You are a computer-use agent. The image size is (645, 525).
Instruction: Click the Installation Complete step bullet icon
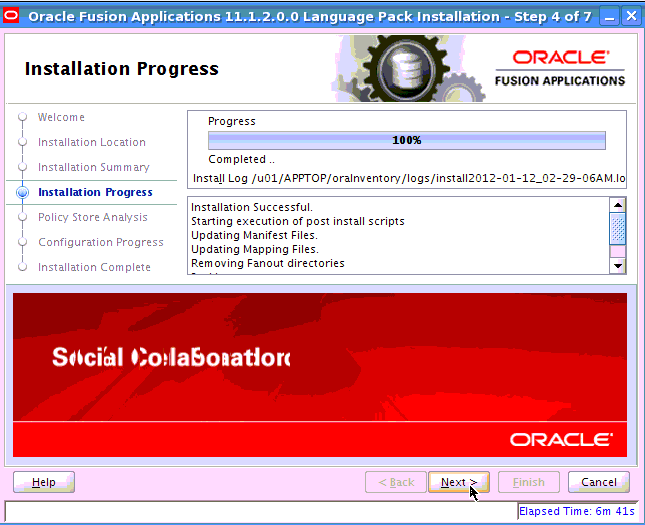tap(23, 267)
